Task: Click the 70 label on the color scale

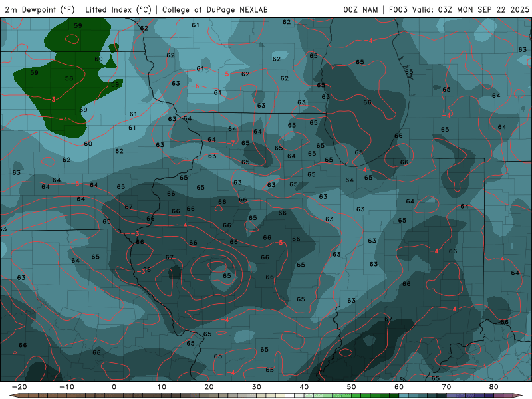Action: click(x=446, y=387)
